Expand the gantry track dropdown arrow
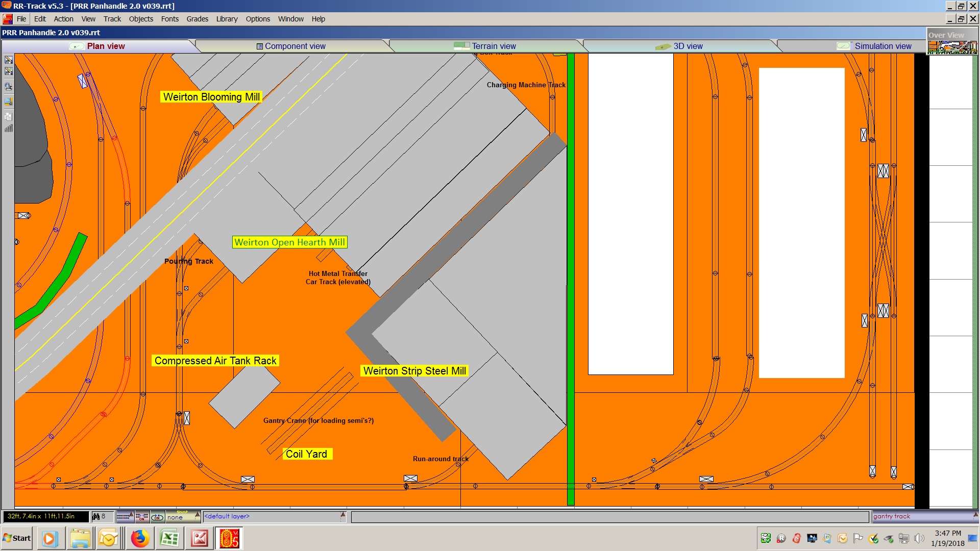This screenshot has width=980, height=551. [975, 515]
